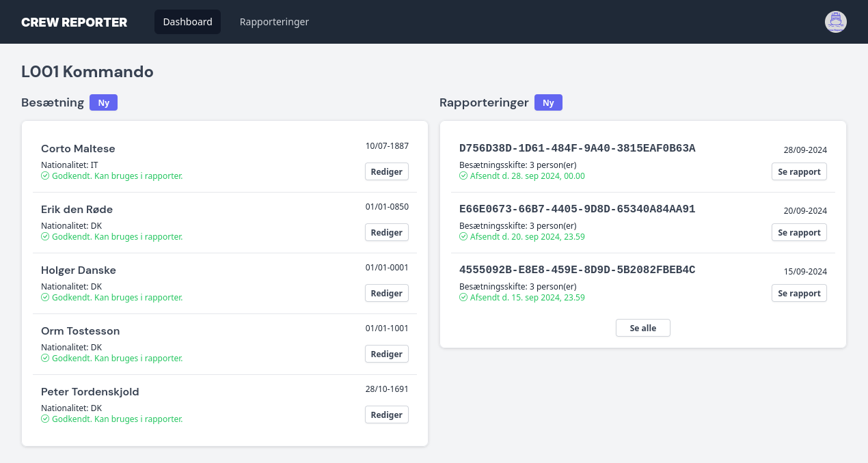Click Rediger next to Orm Tostesson

click(x=386, y=354)
